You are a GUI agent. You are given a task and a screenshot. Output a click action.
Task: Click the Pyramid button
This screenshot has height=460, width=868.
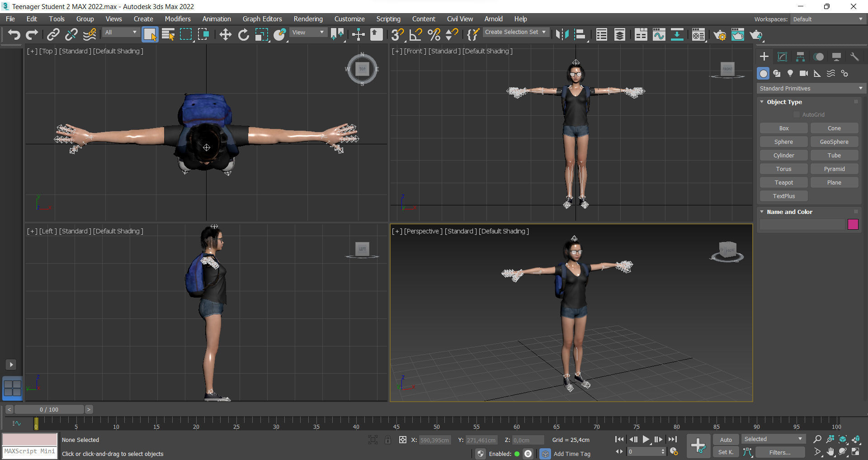pos(834,169)
